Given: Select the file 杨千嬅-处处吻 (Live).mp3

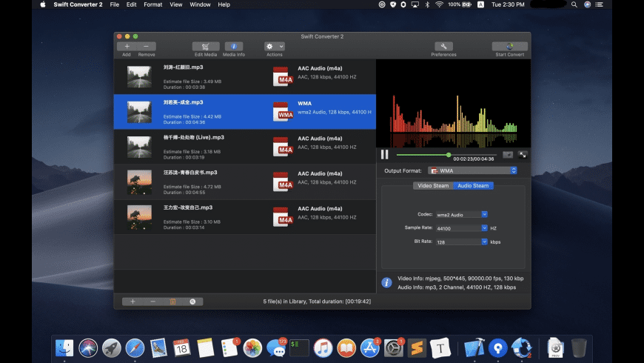Looking at the screenshot, I should pos(245,147).
